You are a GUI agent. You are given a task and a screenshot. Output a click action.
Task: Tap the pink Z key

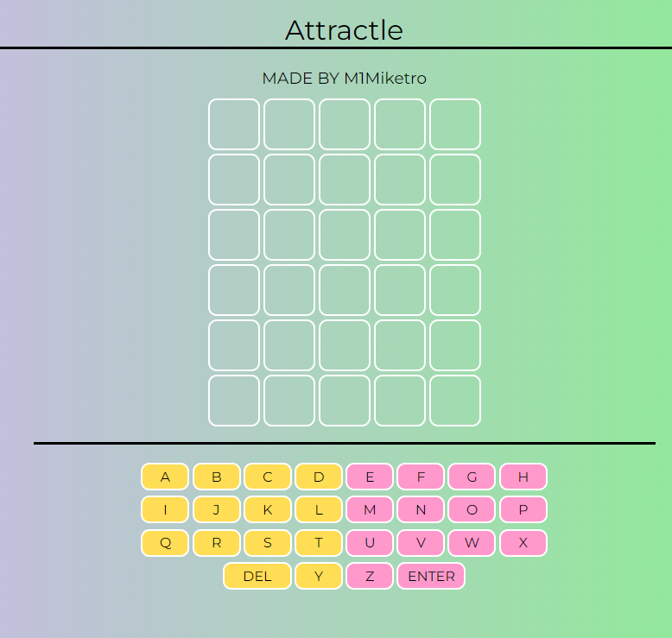click(x=370, y=576)
